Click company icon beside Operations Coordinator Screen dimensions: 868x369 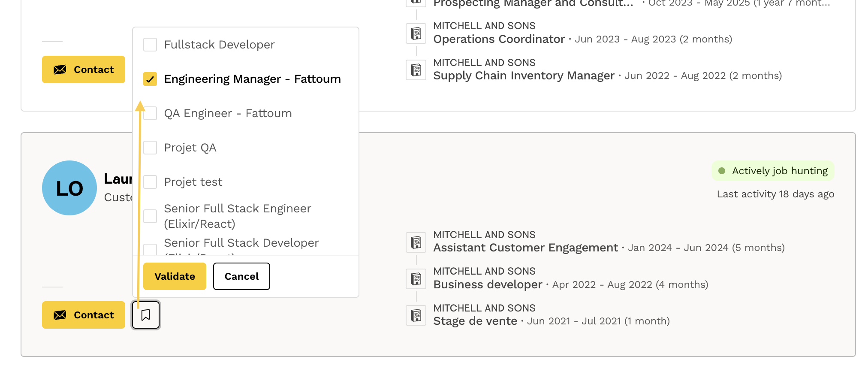[x=416, y=33]
